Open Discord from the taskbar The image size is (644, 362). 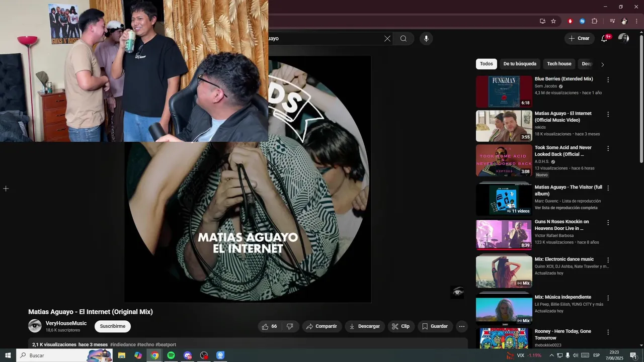point(188,355)
